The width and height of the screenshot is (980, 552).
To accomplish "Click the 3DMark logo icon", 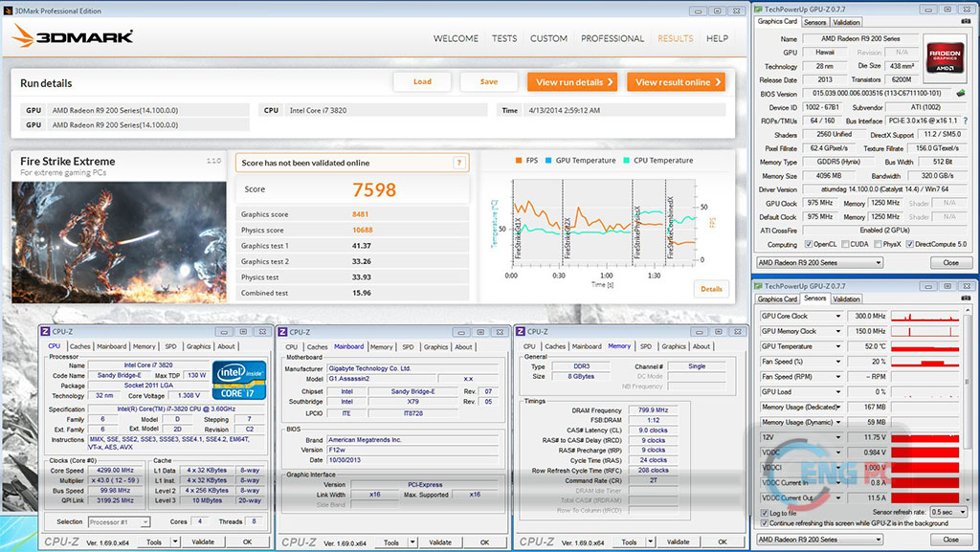I will (x=23, y=36).
